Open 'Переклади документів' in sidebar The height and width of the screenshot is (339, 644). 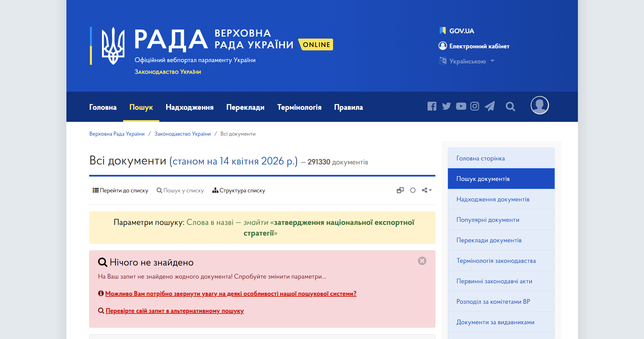pyautogui.click(x=501, y=240)
